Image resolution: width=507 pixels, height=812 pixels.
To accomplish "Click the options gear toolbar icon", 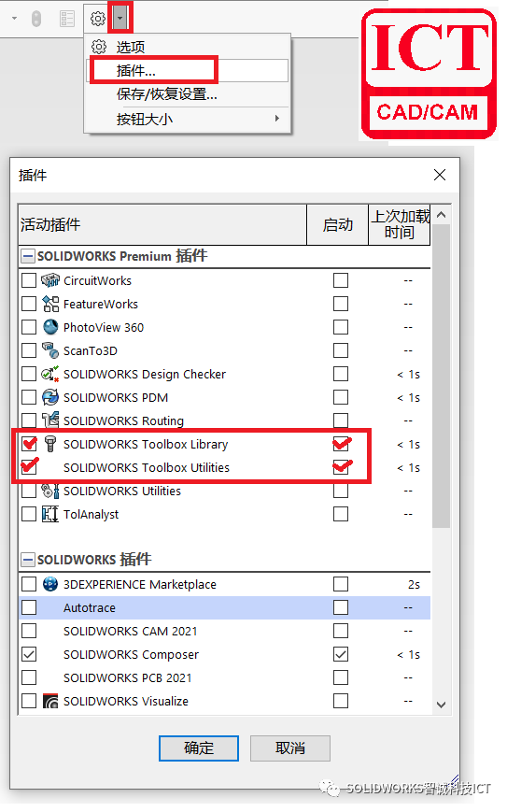I will (x=98, y=20).
